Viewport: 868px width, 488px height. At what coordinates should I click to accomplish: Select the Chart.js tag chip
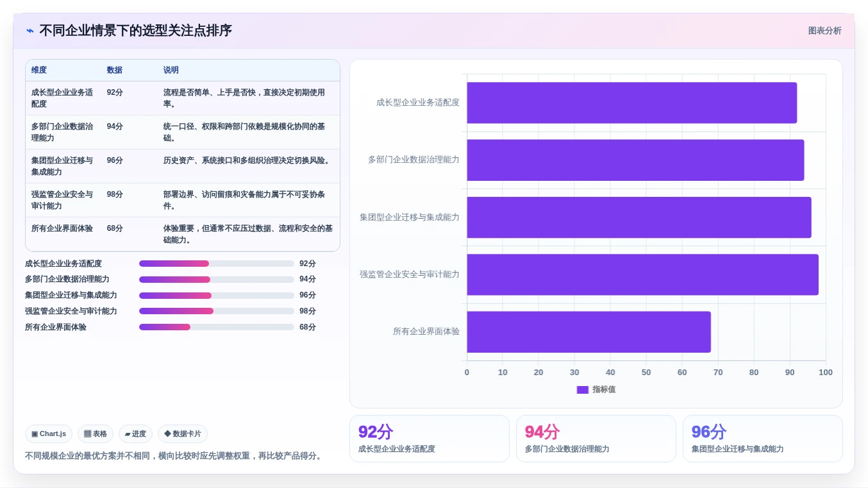click(49, 434)
